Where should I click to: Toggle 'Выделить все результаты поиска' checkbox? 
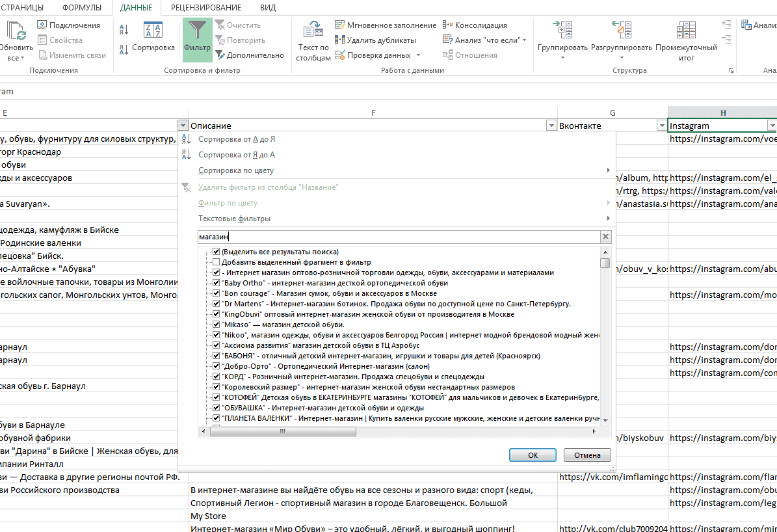(216, 252)
